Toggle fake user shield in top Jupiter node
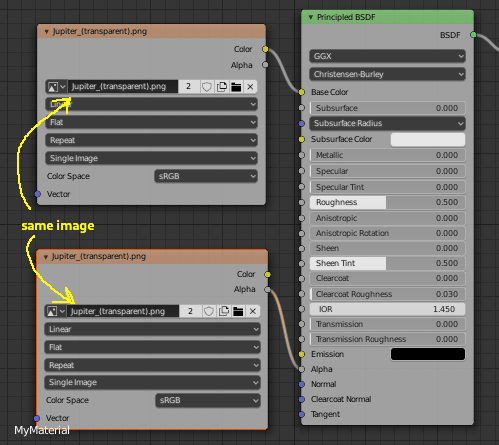This screenshot has width=499, height=445. pyautogui.click(x=207, y=87)
